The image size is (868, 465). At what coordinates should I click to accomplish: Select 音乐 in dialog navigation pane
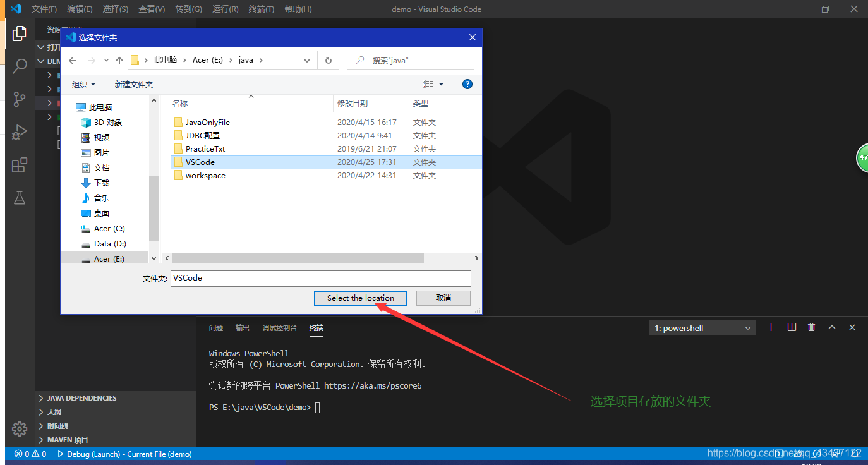pyautogui.click(x=95, y=198)
